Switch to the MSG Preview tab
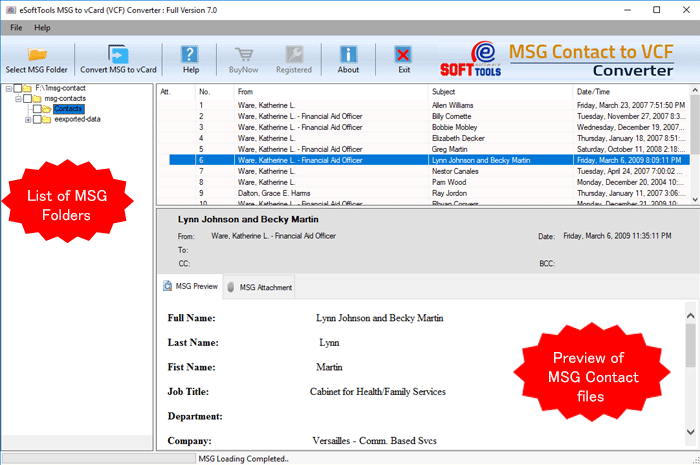The height and width of the screenshot is (465, 700). [x=191, y=286]
